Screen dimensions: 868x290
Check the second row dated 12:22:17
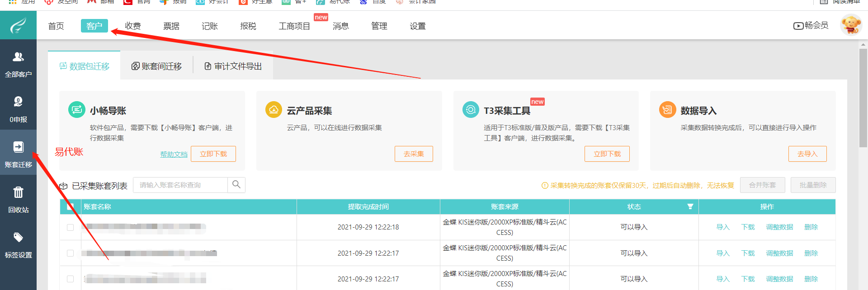click(70, 253)
